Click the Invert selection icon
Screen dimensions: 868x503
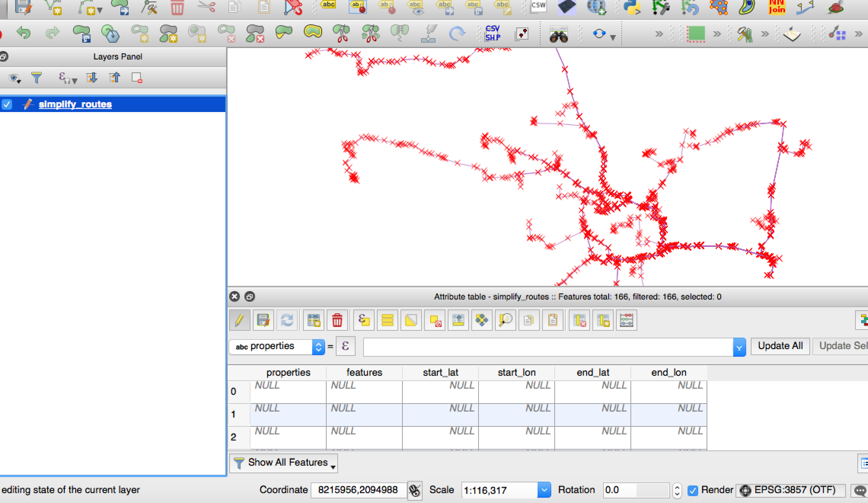pyautogui.click(x=411, y=320)
